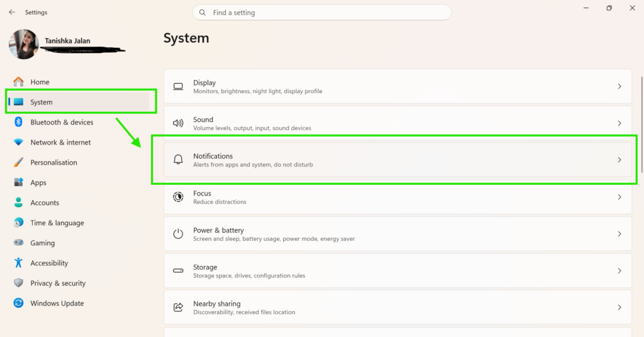Viewport: 644px width, 337px height.
Task: Click the Home house icon in sidebar
Action: tap(18, 82)
